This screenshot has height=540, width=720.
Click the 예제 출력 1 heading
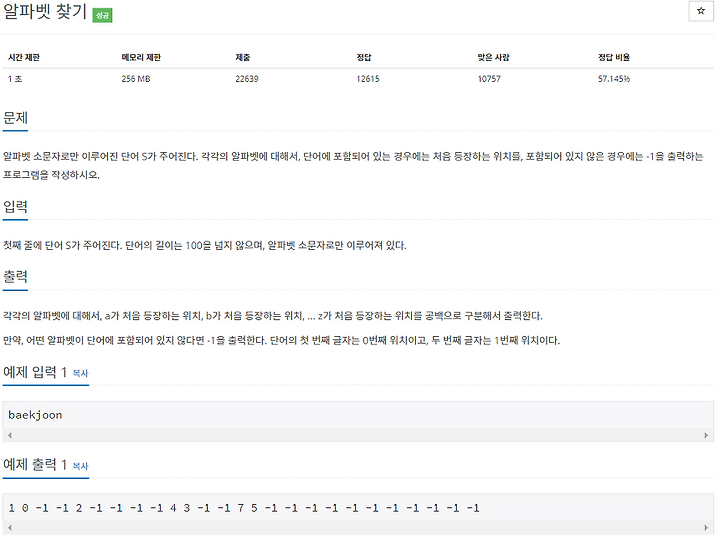coord(35,465)
